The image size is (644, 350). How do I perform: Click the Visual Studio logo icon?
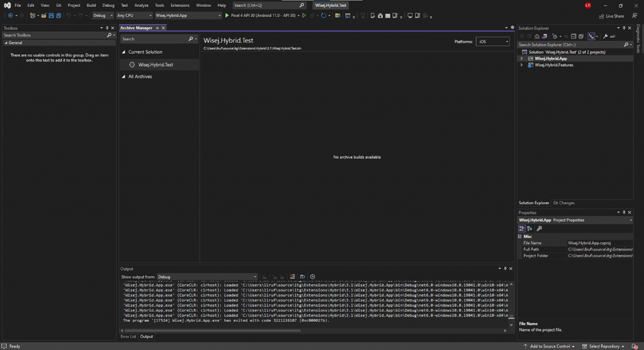point(7,5)
